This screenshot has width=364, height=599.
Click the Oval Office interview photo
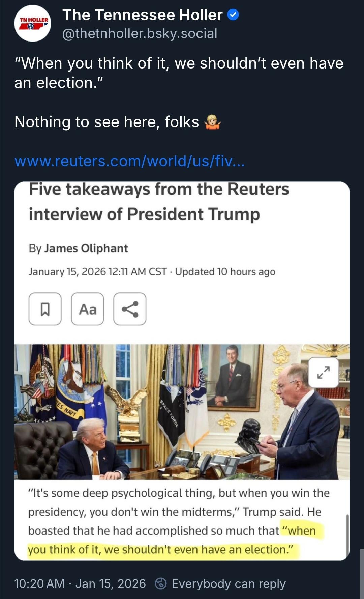click(x=182, y=412)
